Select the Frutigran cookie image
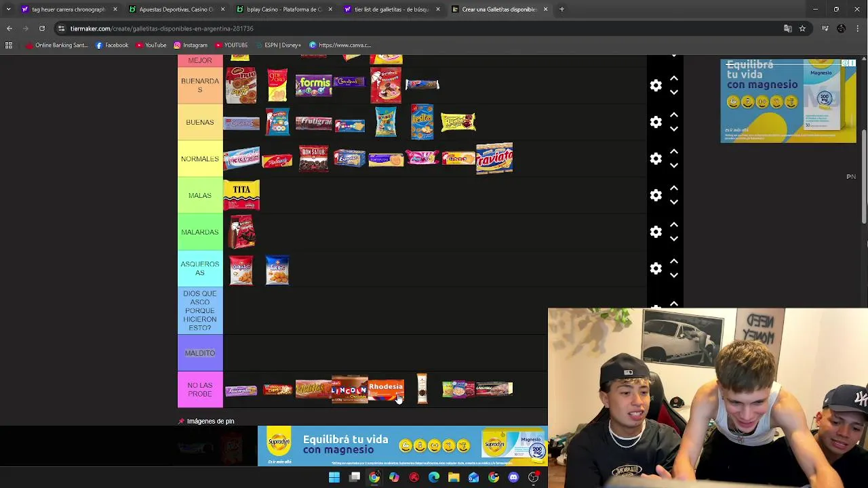 (313, 123)
